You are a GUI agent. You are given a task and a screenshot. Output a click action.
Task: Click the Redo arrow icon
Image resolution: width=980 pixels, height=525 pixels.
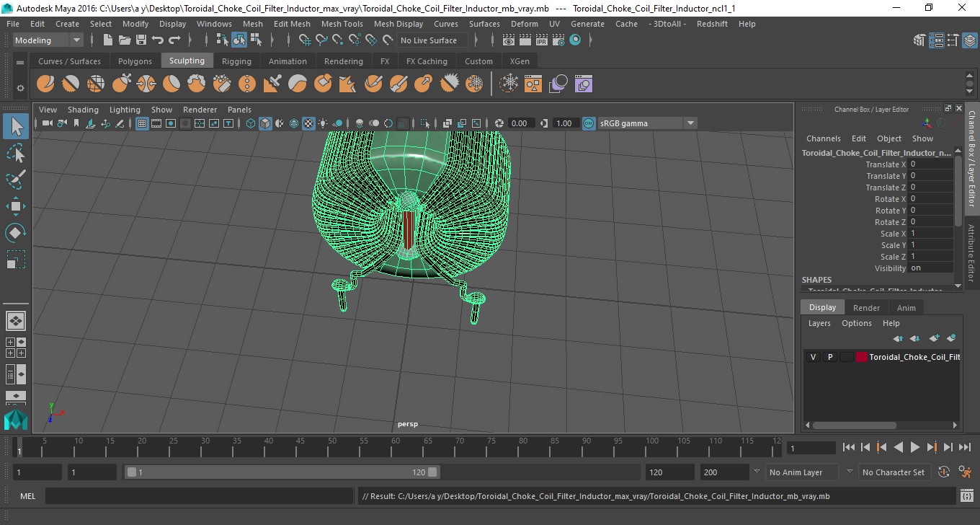pos(174,40)
